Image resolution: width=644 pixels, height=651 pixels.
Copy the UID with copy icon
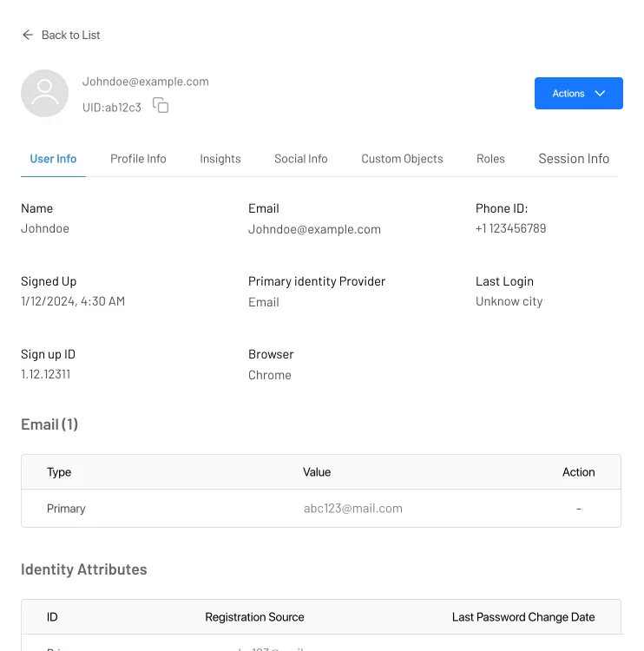click(161, 105)
